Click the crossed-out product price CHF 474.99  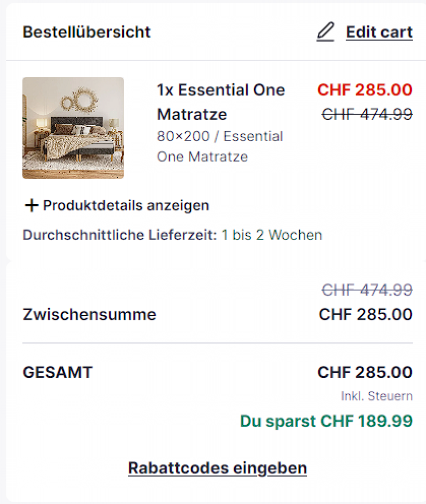point(367,114)
